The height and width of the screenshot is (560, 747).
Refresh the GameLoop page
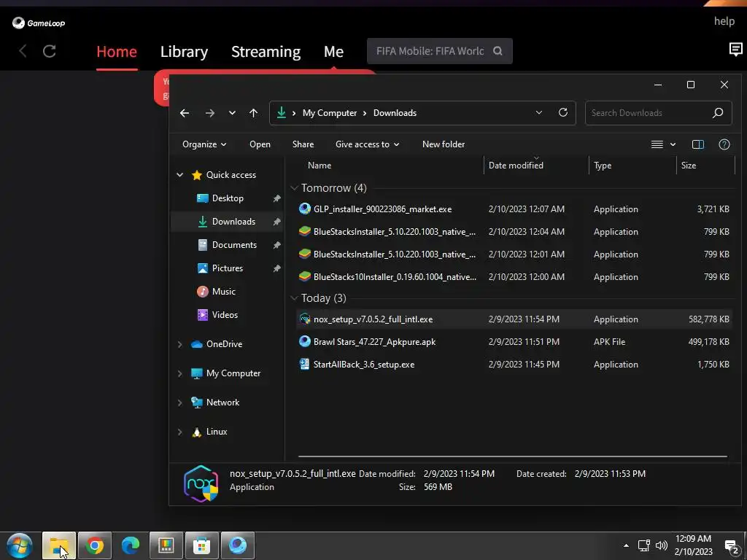pos(50,51)
